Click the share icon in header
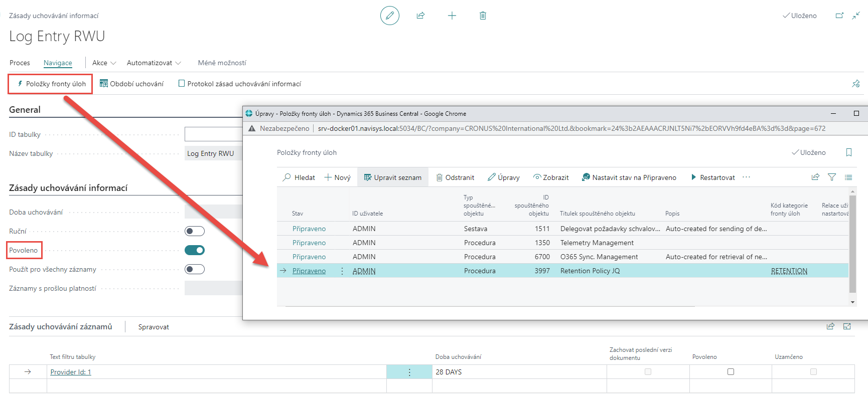This screenshot has width=868, height=394. [x=420, y=16]
